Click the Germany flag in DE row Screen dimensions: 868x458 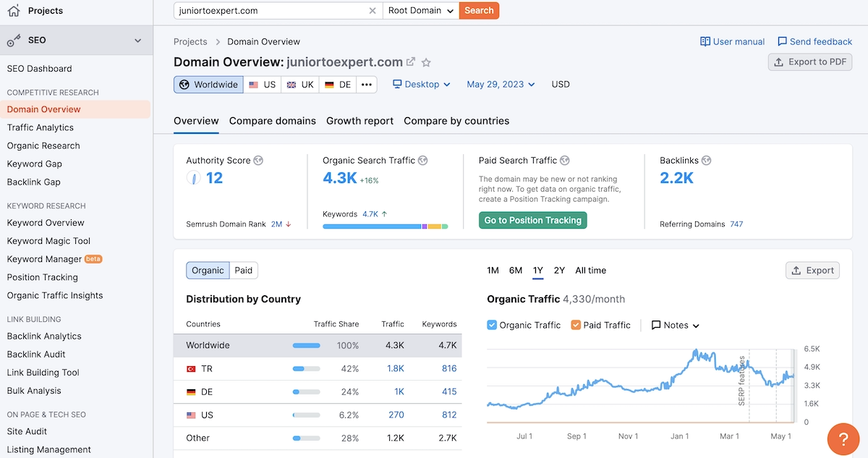pyautogui.click(x=191, y=392)
